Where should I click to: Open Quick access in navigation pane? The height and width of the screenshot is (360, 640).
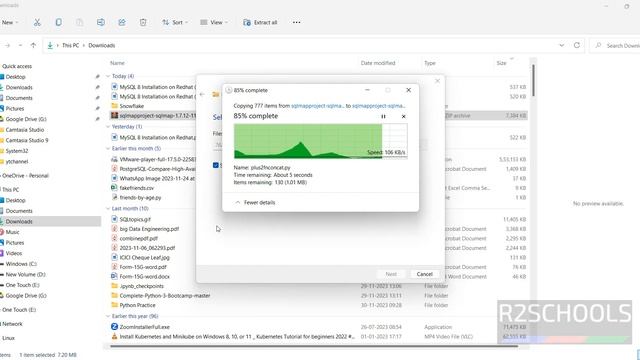click(17, 66)
